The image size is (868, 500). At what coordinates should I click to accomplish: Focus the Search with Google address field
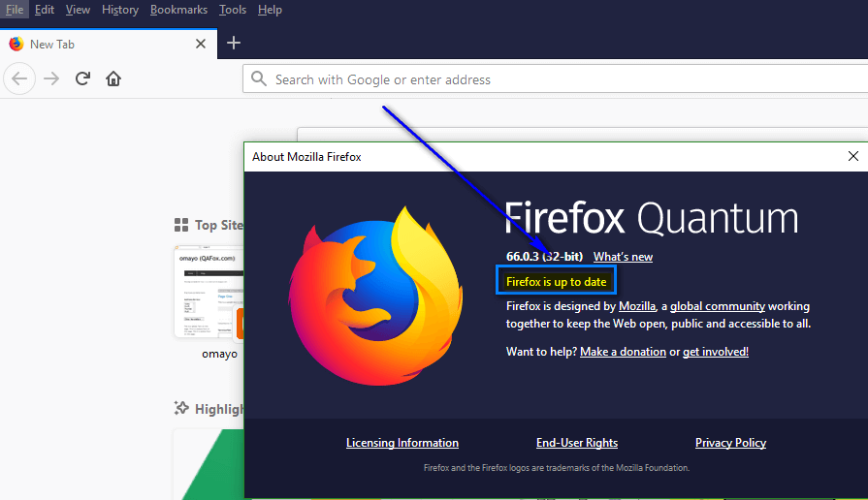click(556, 79)
